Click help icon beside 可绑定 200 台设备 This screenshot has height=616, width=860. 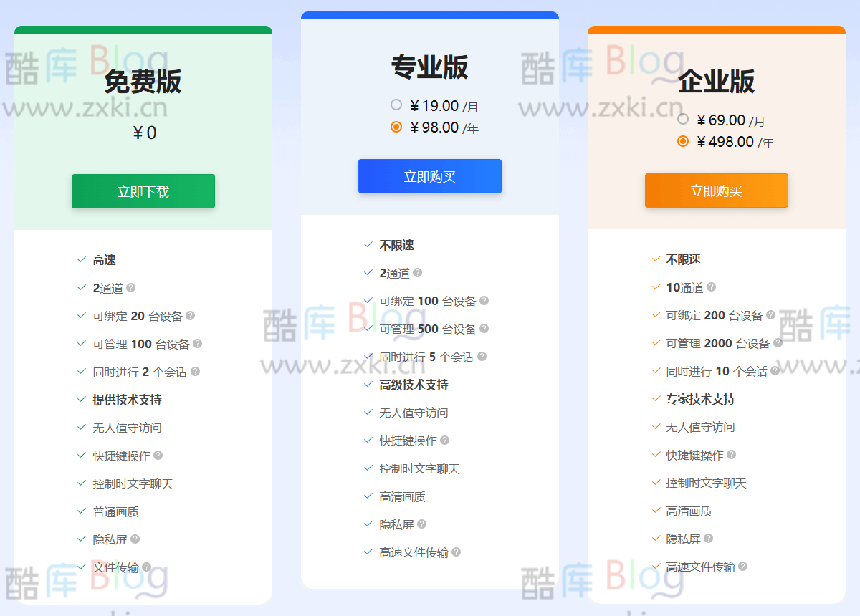(770, 315)
